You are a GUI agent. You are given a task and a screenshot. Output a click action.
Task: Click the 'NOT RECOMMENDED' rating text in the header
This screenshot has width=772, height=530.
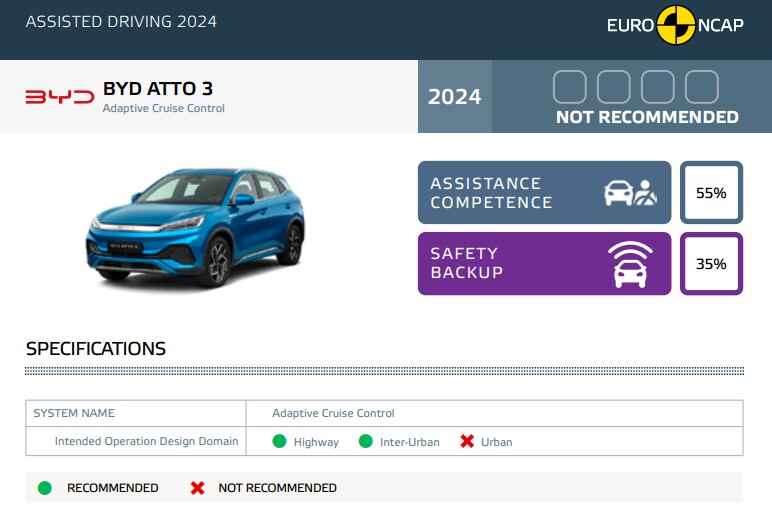pyautogui.click(x=647, y=117)
